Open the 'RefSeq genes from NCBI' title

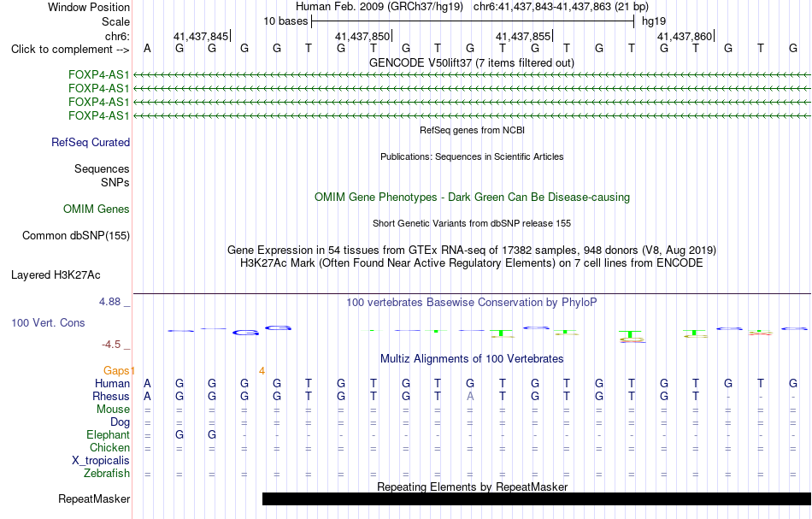click(472, 130)
